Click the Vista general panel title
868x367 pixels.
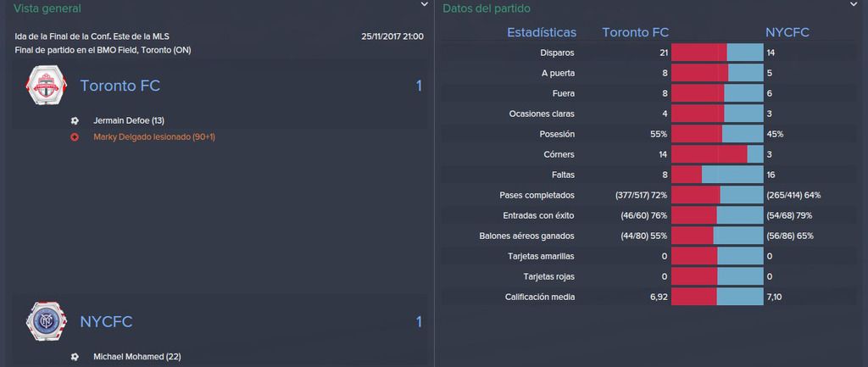click(x=47, y=8)
